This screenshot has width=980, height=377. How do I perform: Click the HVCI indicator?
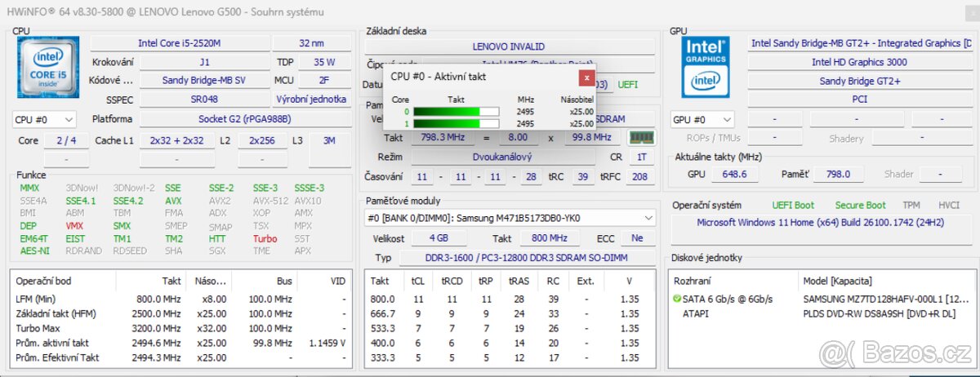pyautogui.click(x=949, y=206)
